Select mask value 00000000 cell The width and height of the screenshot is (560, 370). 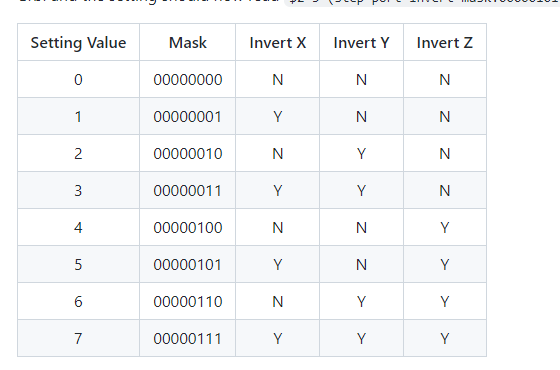click(188, 79)
